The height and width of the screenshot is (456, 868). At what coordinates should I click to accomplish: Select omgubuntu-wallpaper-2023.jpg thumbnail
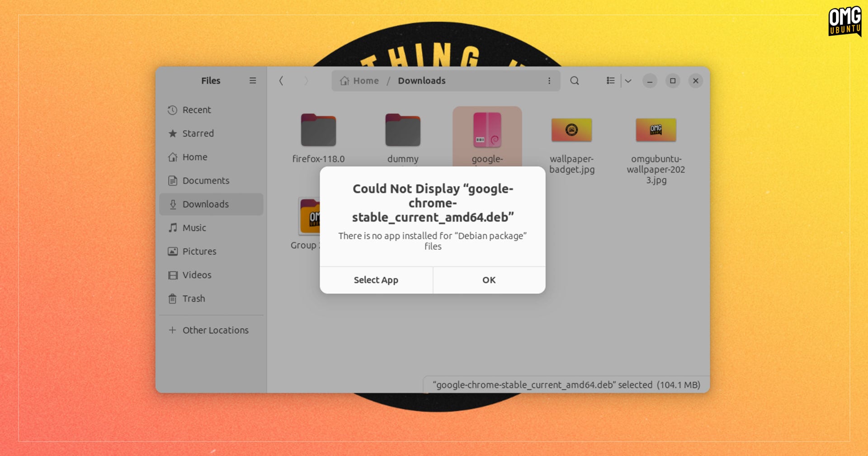(656, 130)
